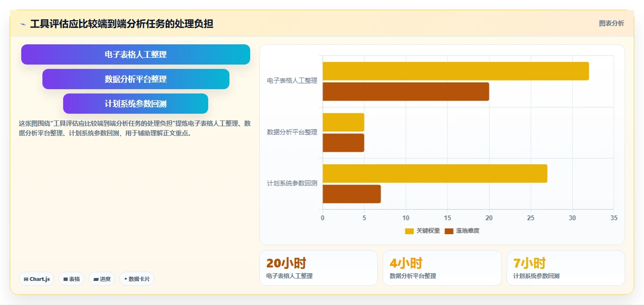Click the 图表分析 label in the header
This screenshot has height=305, width=644.
(x=611, y=23)
